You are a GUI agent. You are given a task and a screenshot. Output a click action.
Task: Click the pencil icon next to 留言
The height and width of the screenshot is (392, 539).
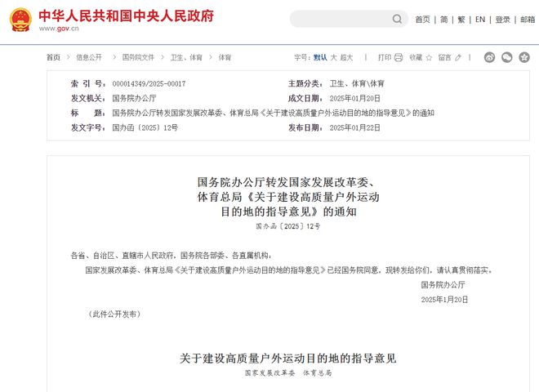(x=458, y=58)
